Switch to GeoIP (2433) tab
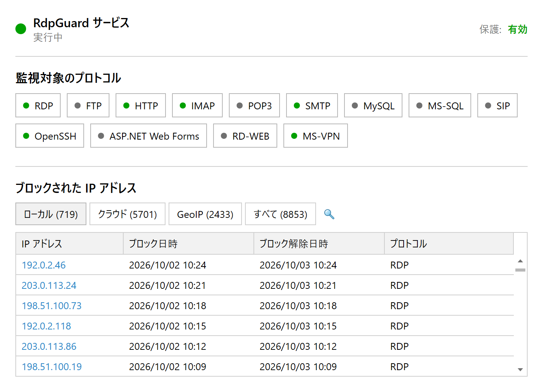Screen dimensions: 543x392 (x=205, y=214)
